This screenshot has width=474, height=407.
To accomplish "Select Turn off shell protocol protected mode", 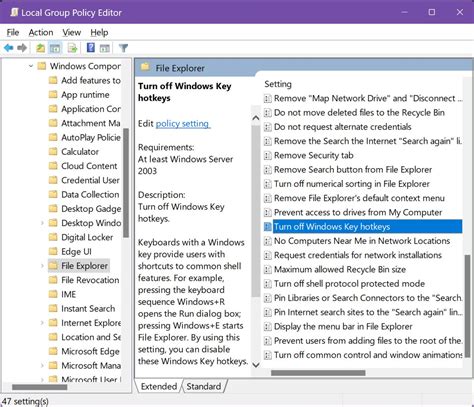I will [x=349, y=284].
